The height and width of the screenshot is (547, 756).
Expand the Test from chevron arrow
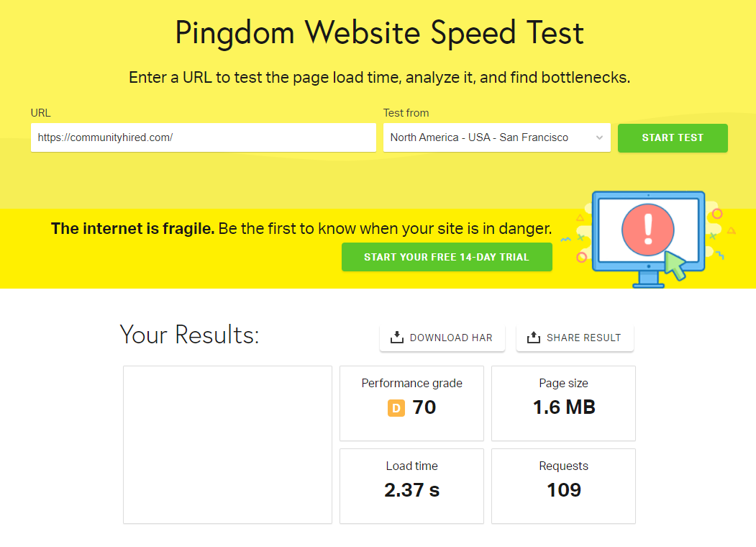click(599, 138)
